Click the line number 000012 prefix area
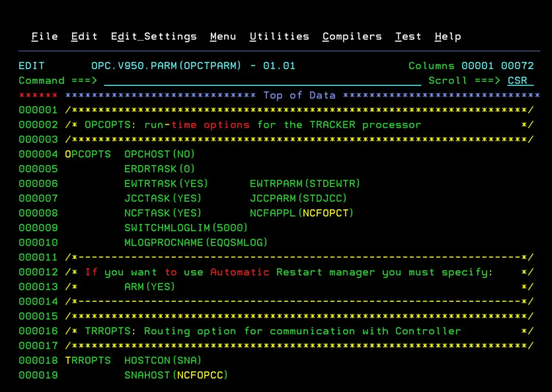This screenshot has height=392, width=552. pyautogui.click(x=38, y=272)
